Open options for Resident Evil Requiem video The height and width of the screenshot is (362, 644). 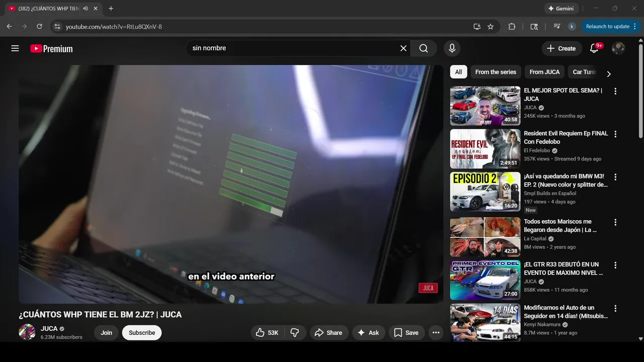(x=615, y=134)
